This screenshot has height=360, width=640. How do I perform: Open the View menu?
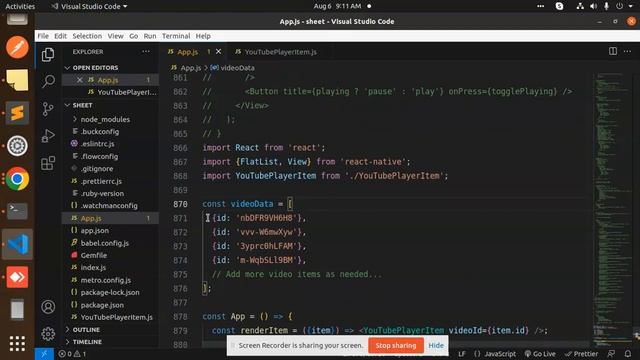coord(116,36)
